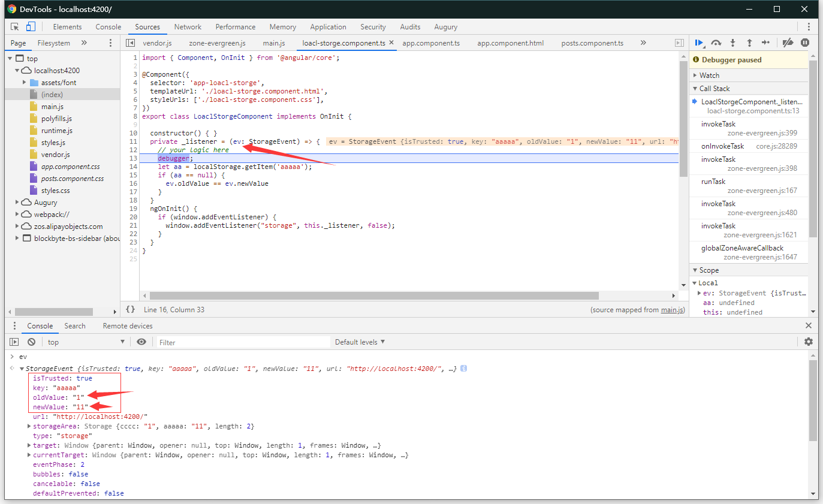Viewport: 823px width, 504px height.
Task: Clear the console
Action: click(x=31, y=342)
